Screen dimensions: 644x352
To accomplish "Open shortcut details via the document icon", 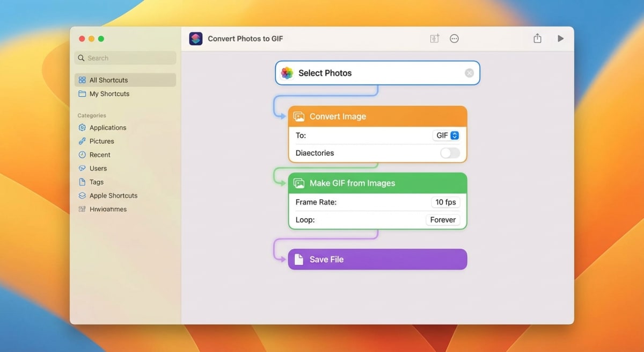I will [x=434, y=38].
